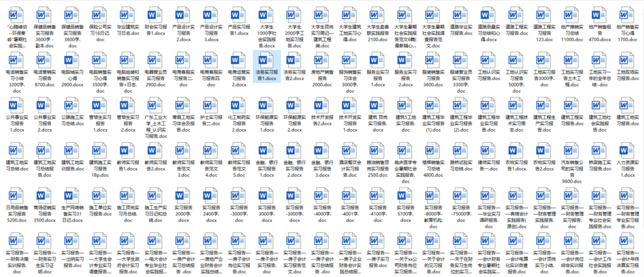Select 大学生1000字社会实践报告.docx

pos(266,14)
